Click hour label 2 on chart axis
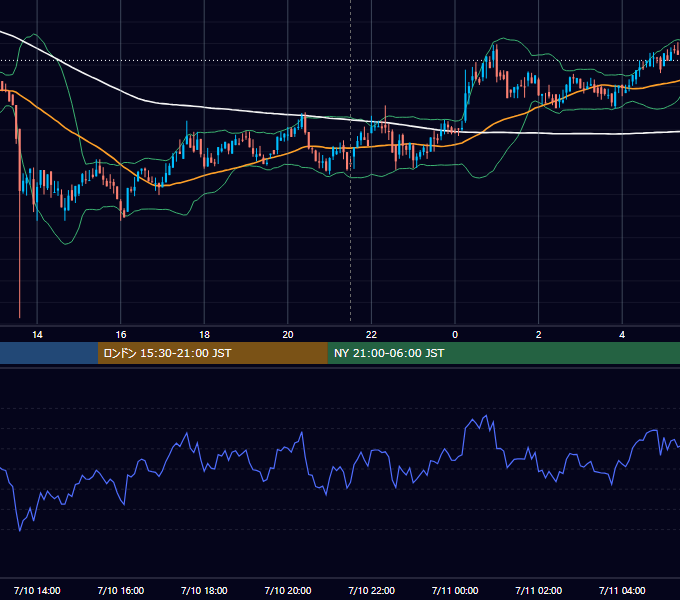Image resolution: width=680 pixels, height=600 pixels. point(538,335)
